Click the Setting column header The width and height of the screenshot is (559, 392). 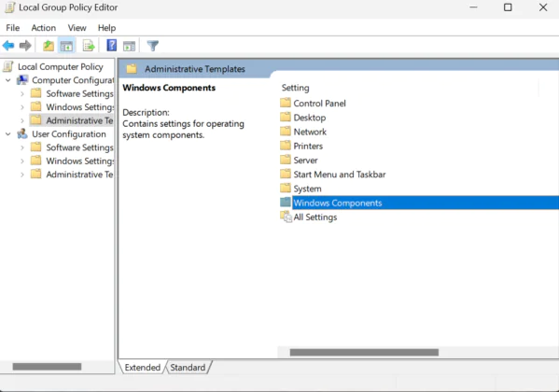(x=295, y=88)
